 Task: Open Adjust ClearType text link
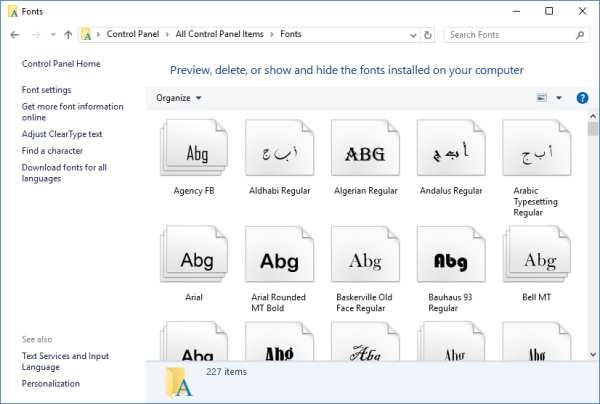[x=62, y=134]
